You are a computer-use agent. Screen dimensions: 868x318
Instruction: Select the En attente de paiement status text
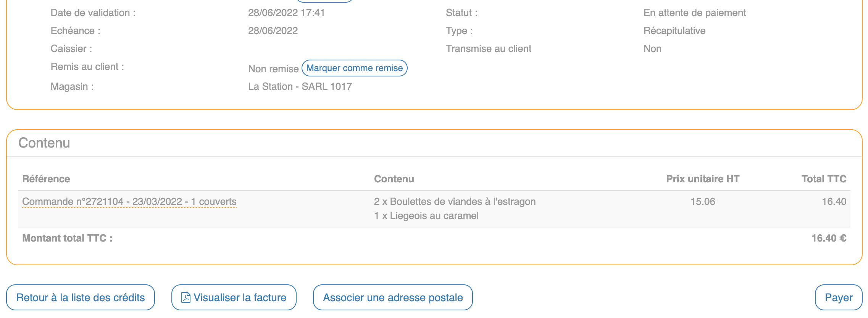pos(694,13)
